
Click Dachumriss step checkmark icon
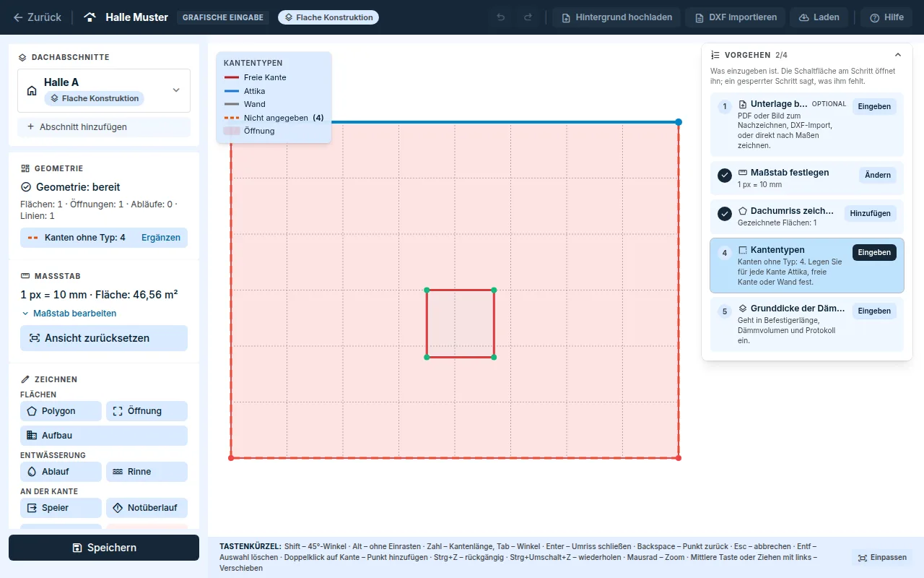click(725, 214)
